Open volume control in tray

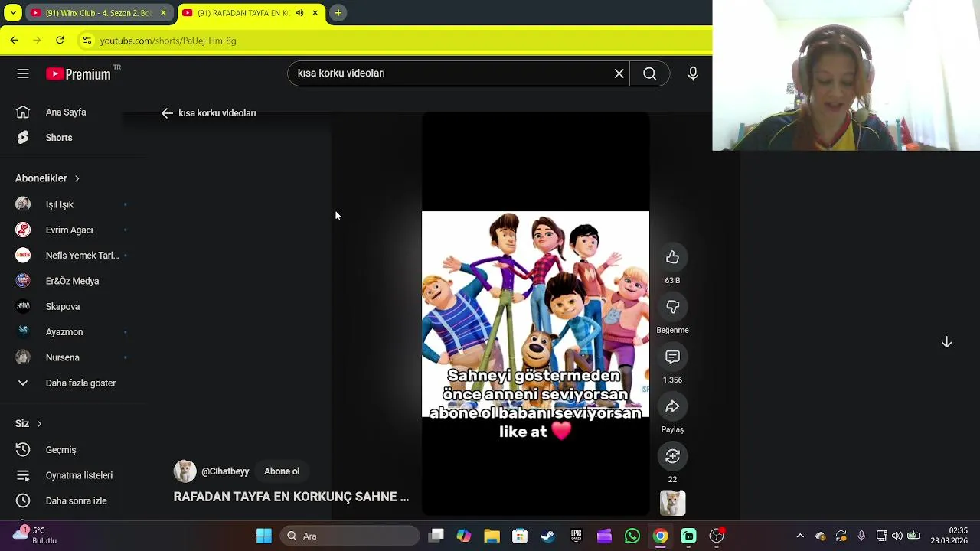897,536
